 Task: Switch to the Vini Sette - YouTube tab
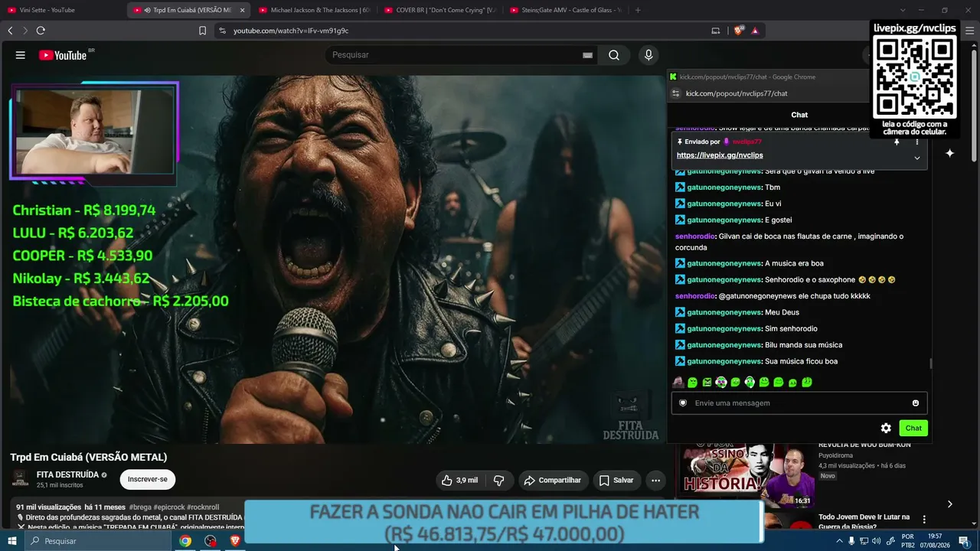[x=61, y=10]
